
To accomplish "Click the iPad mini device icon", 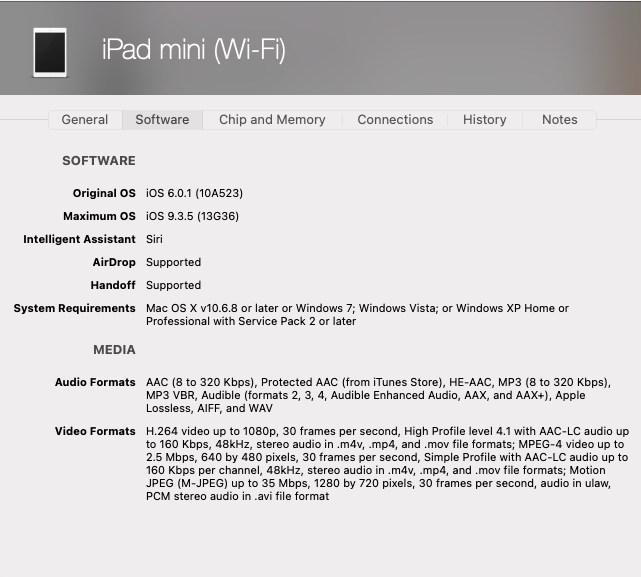I will [50, 52].
